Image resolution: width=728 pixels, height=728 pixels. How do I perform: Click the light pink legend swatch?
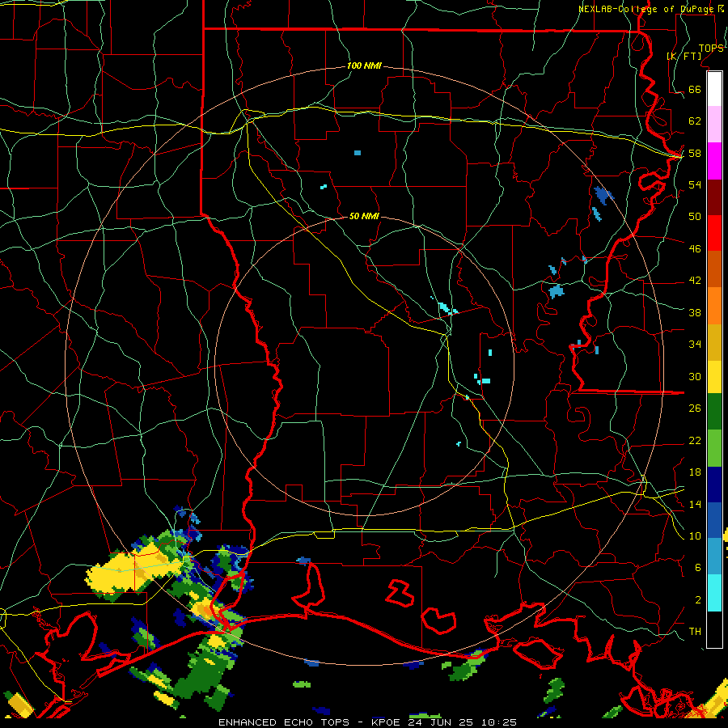[714, 125]
